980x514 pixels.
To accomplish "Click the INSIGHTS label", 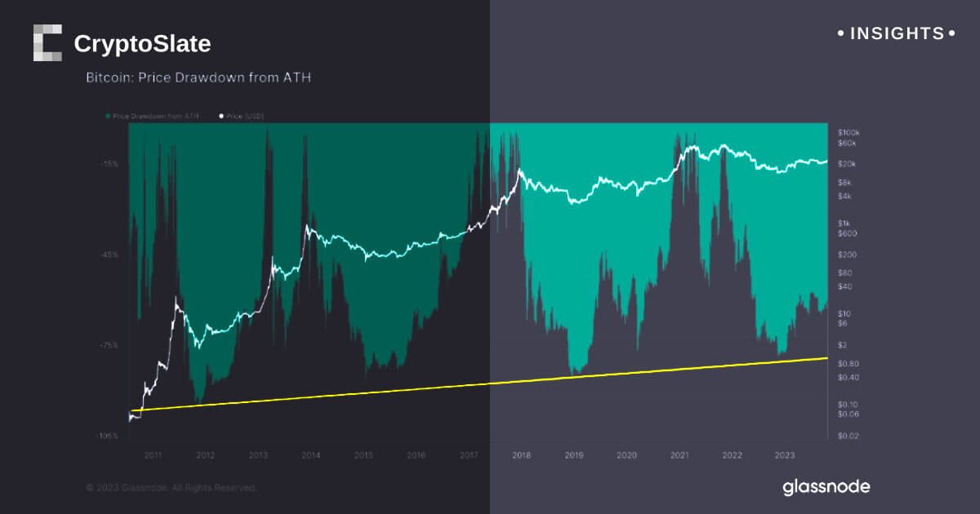I will tap(897, 34).
